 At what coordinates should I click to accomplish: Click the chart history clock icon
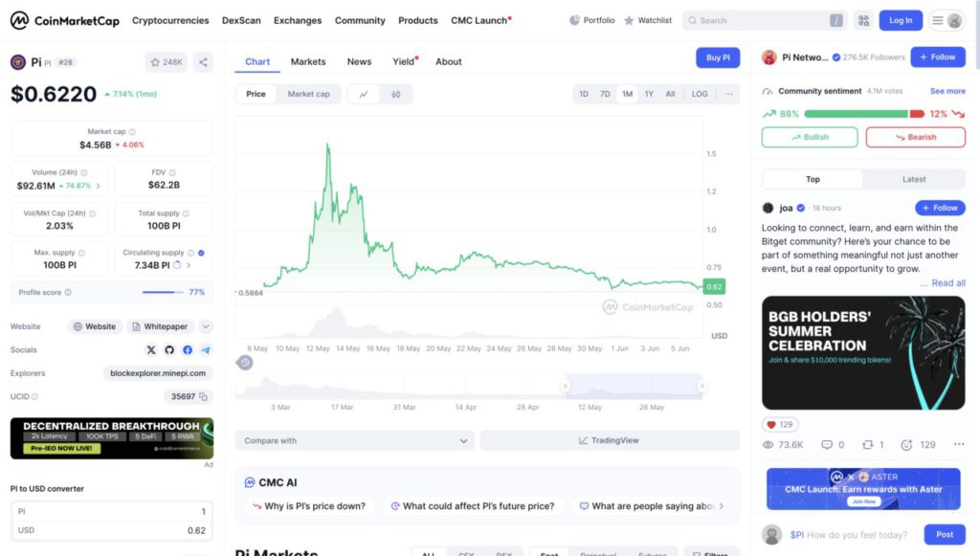point(245,363)
